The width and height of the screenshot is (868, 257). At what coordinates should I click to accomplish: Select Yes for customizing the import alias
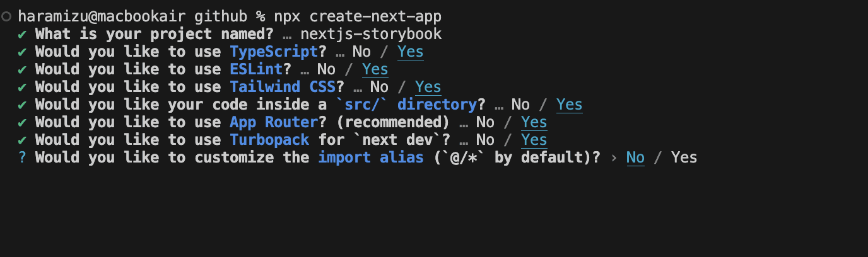tap(684, 157)
